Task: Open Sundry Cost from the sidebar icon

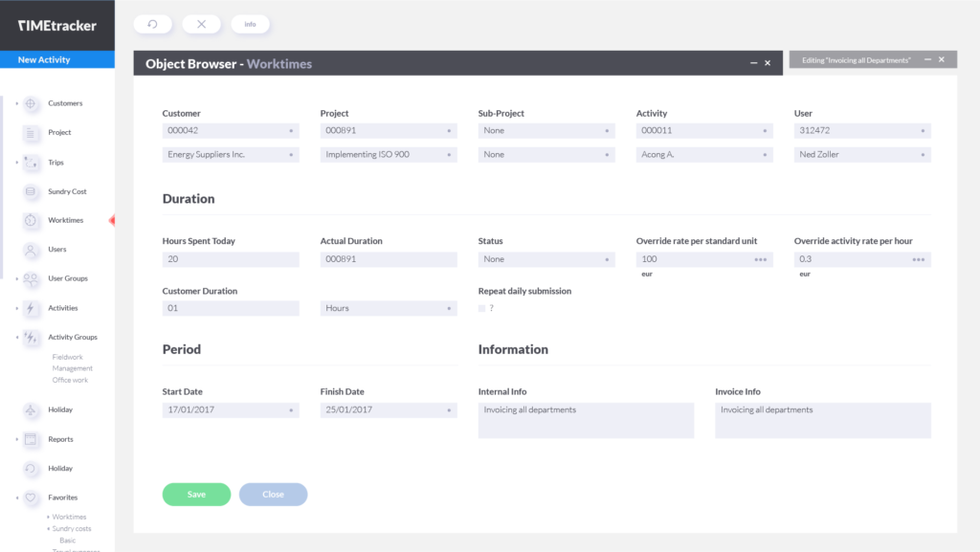Action: [32, 191]
